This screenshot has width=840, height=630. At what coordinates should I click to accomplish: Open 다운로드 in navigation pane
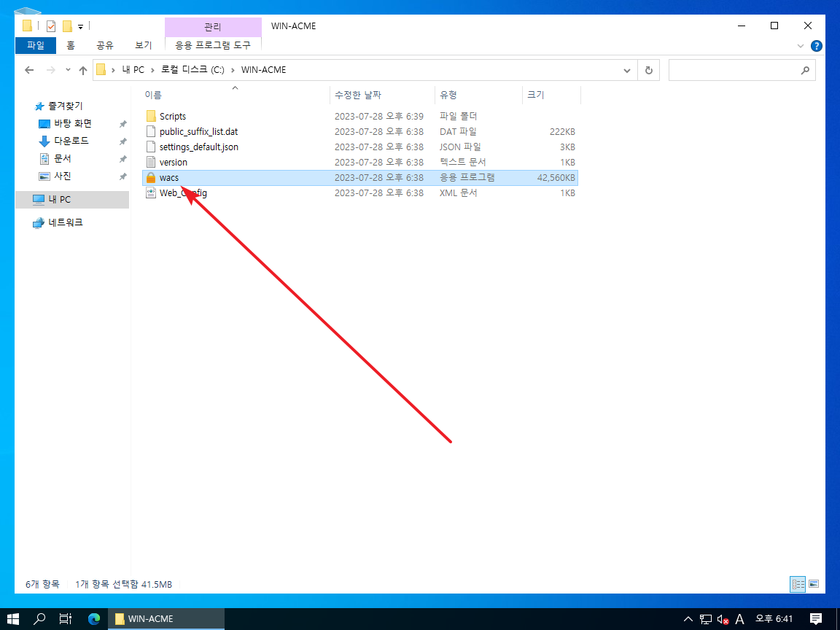[71, 141]
